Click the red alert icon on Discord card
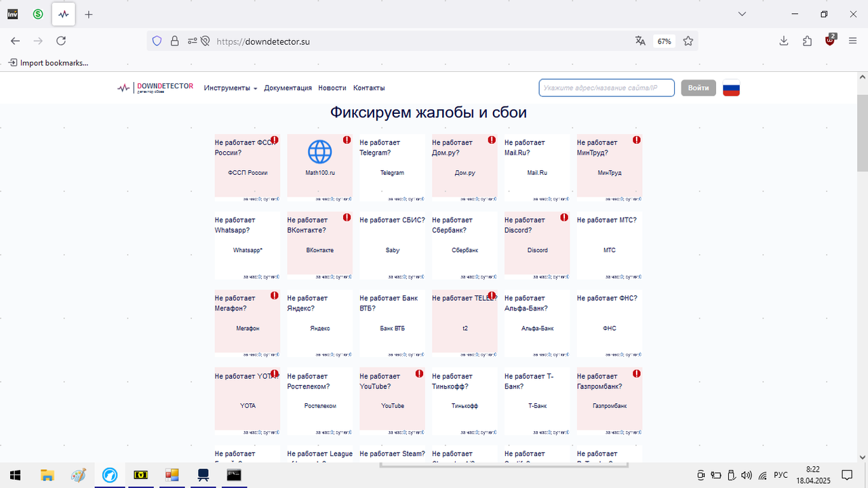 pos(564,218)
